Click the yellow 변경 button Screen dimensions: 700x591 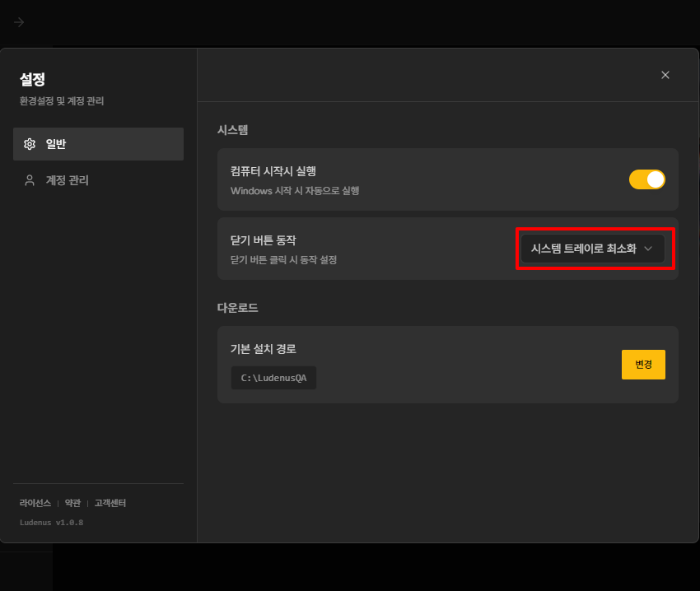pyautogui.click(x=643, y=365)
